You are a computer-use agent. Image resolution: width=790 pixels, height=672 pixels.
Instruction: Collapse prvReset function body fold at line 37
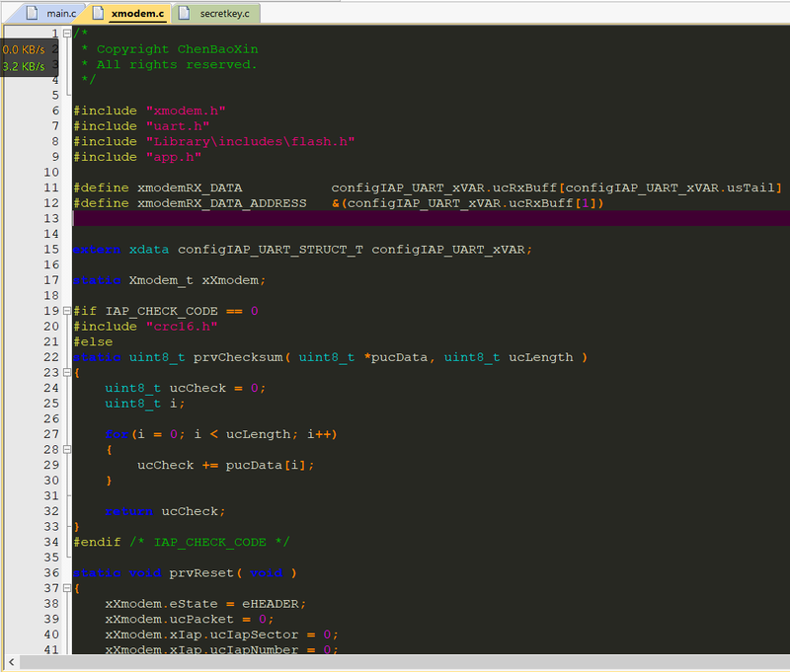67,588
